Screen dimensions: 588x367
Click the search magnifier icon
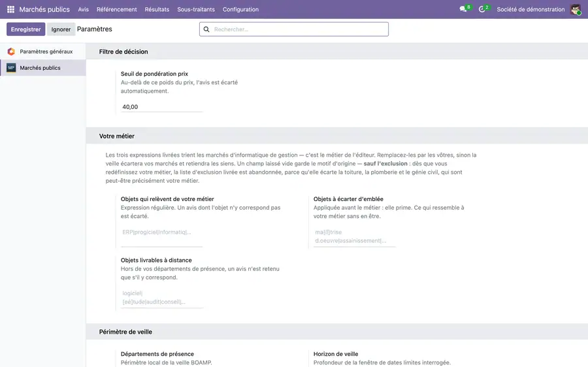tap(206, 29)
